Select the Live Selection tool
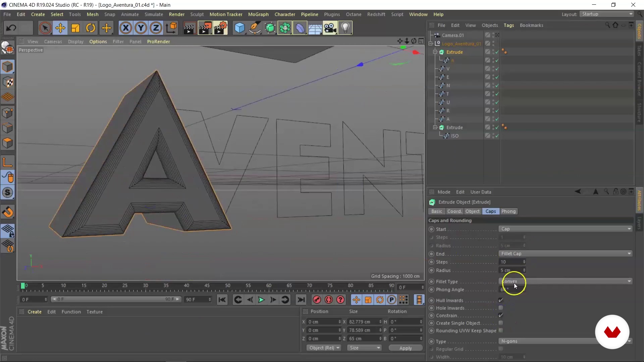Image resolution: width=644 pixels, height=362 pixels. (45, 28)
